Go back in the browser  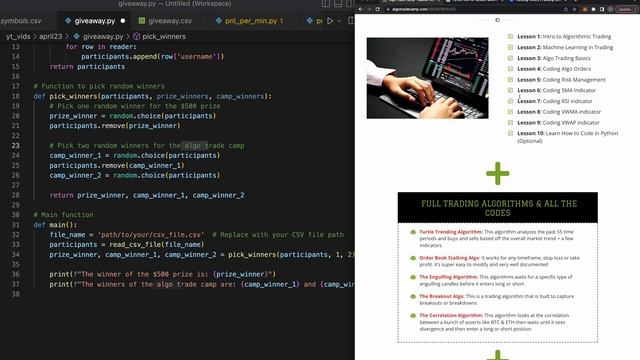360,9
